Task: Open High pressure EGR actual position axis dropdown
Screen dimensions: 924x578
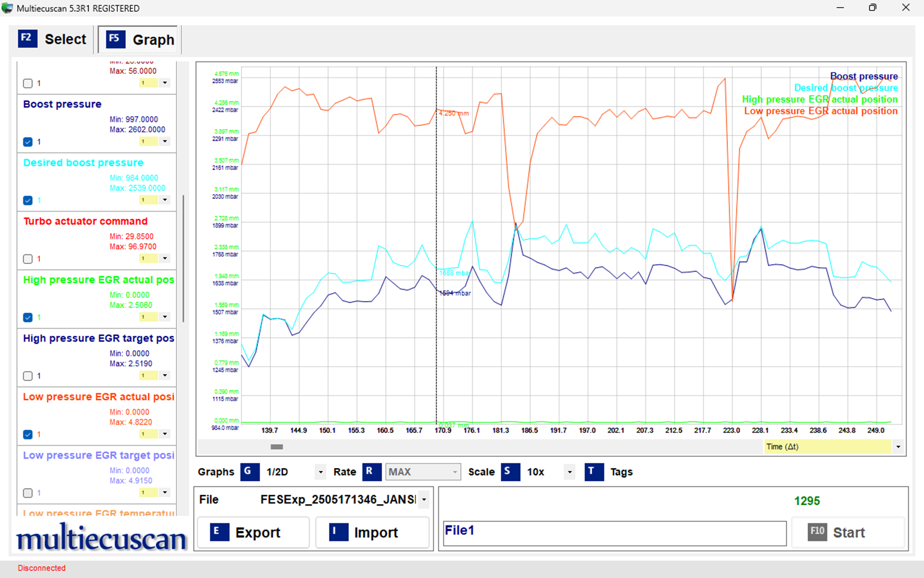Action: click(x=165, y=317)
